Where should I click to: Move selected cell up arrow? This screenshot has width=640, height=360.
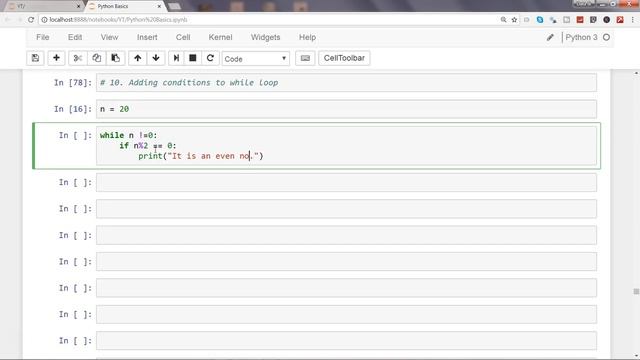coord(138,58)
